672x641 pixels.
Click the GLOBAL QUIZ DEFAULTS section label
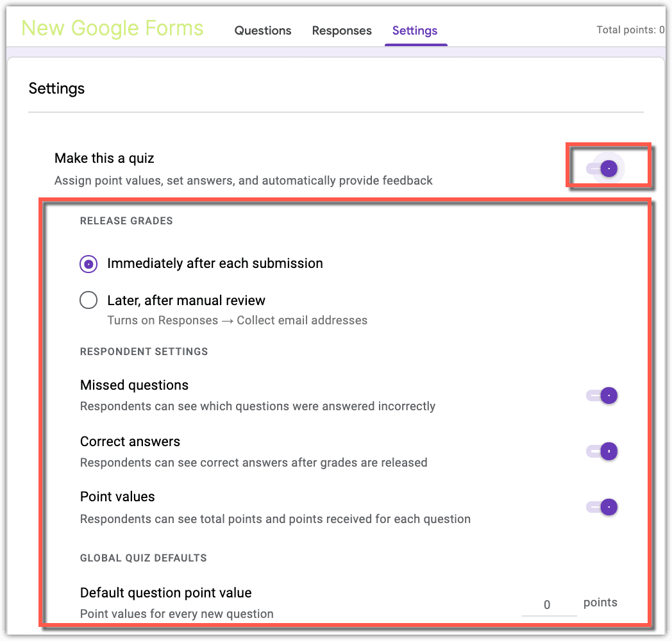[x=144, y=558]
